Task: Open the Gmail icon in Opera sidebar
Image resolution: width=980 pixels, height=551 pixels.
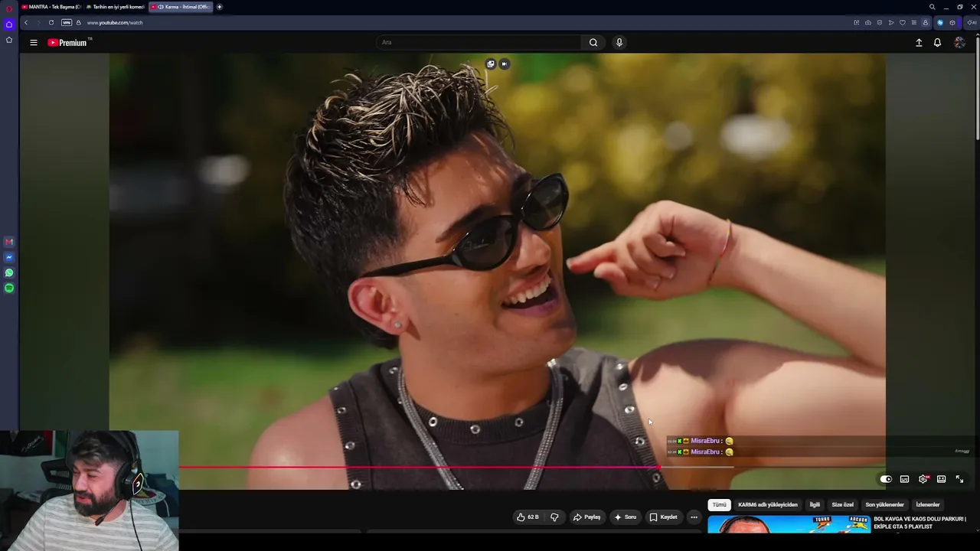Action: (x=9, y=242)
